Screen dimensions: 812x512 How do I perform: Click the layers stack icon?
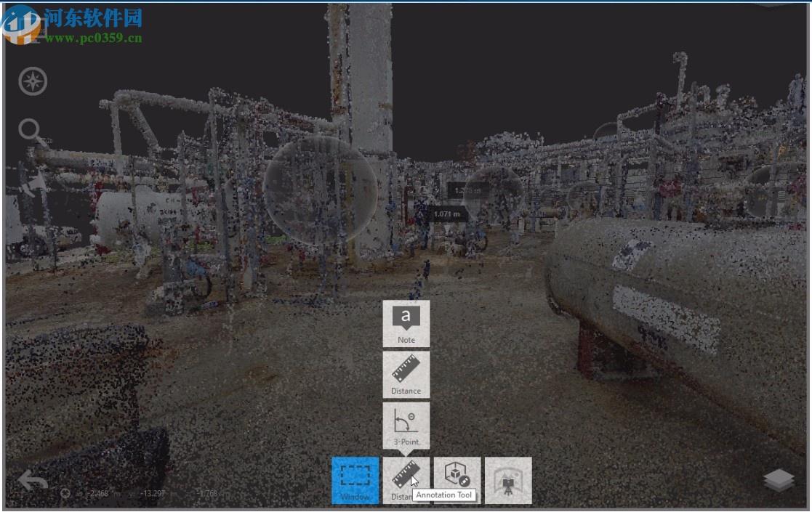[779, 479]
